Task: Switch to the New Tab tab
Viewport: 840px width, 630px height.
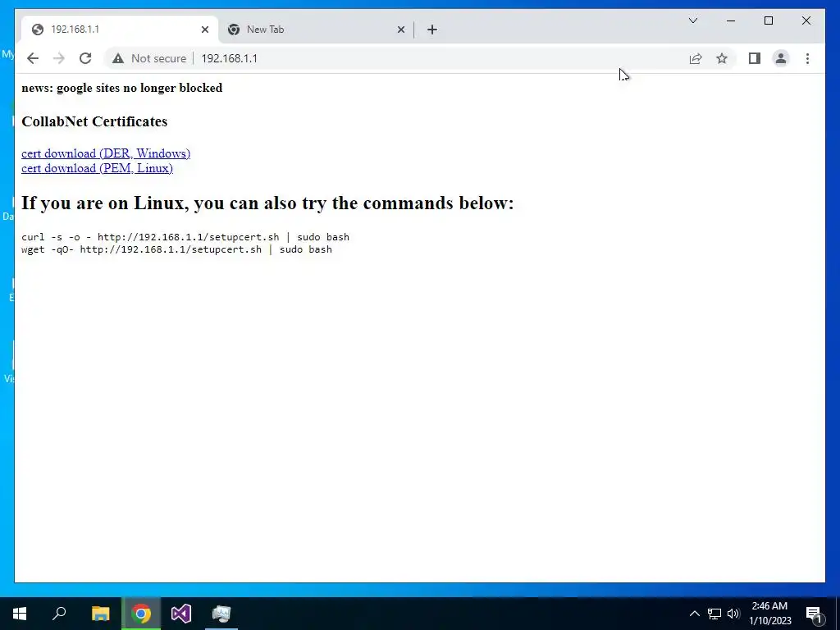Action: pyautogui.click(x=316, y=30)
